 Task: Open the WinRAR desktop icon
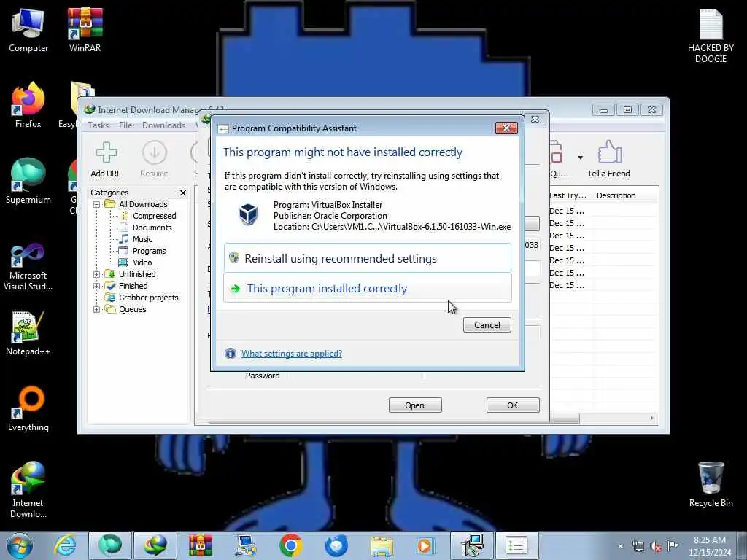(85, 31)
